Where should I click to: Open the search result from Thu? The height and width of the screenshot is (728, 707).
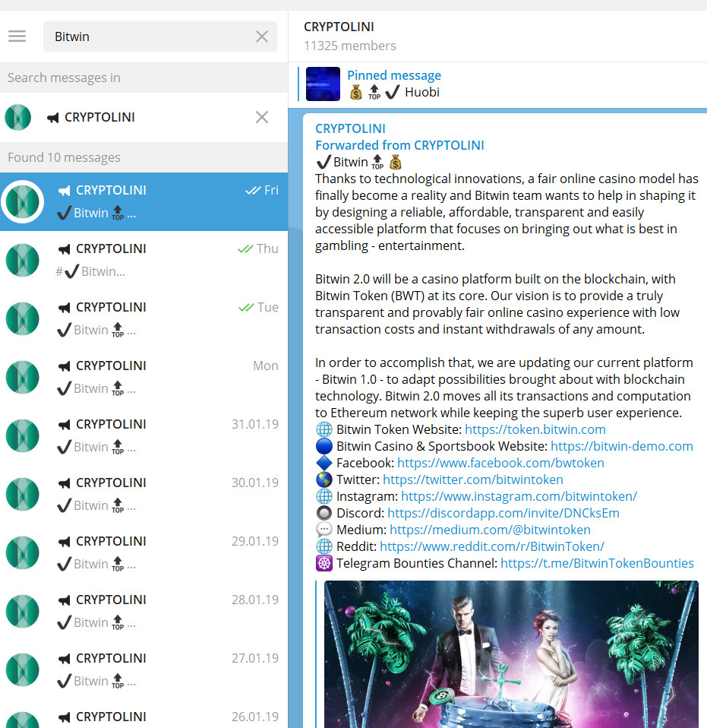pyautogui.click(x=144, y=260)
